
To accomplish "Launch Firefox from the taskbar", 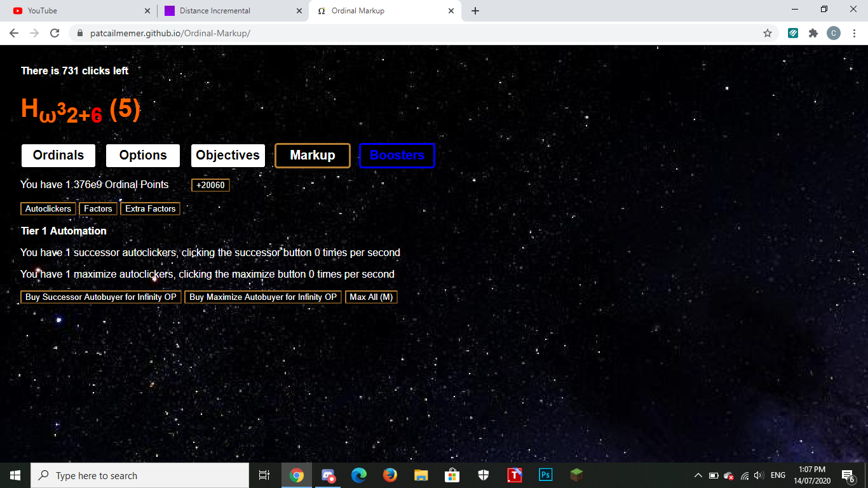I will 390,475.
